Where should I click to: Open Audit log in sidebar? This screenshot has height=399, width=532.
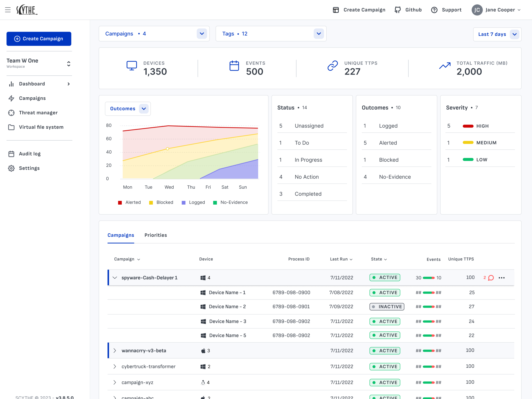tap(29, 154)
